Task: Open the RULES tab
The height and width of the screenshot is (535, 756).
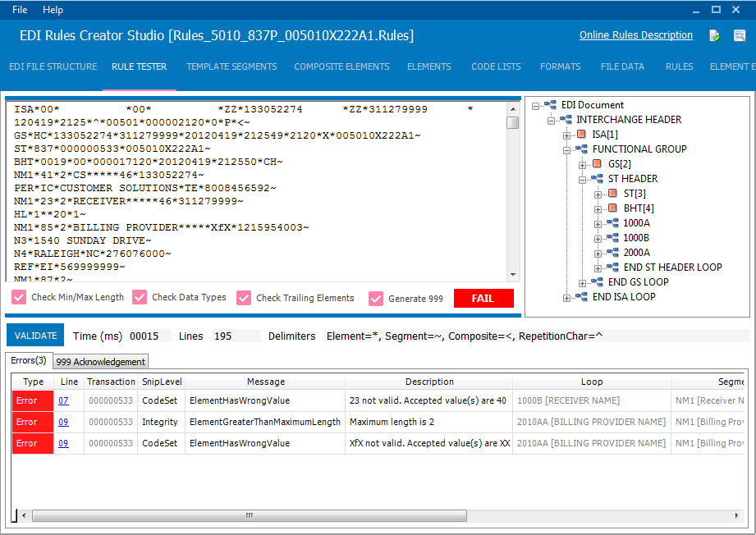Action: click(x=680, y=66)
